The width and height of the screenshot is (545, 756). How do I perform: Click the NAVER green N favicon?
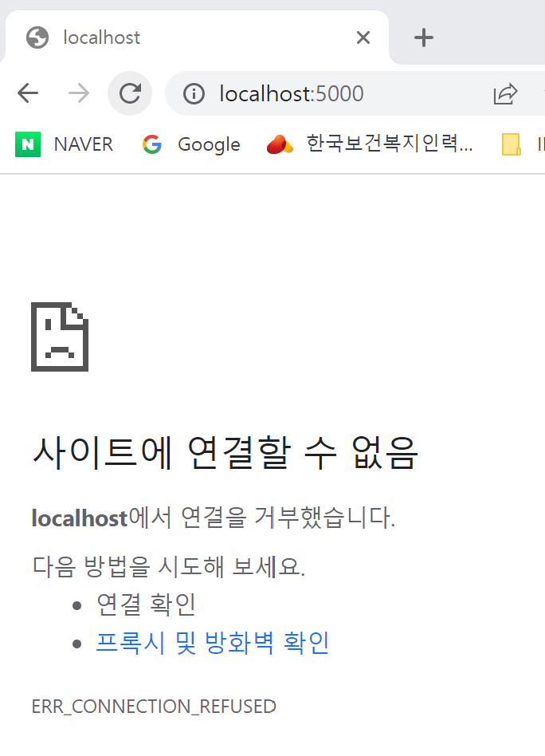[x=28, y=144]
